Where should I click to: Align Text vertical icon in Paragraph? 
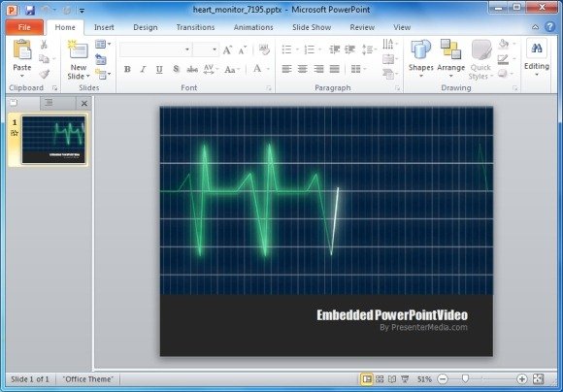[x=388, y=59]
